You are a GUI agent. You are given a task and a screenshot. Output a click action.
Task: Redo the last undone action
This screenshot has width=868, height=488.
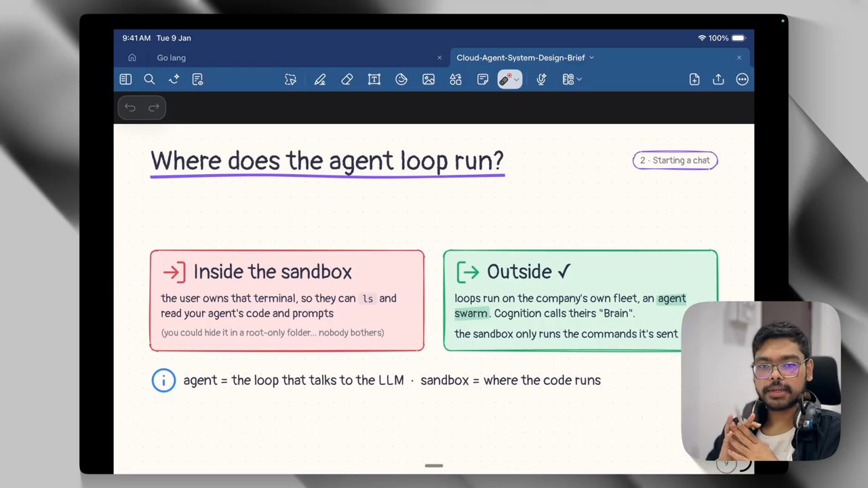[154, 107]
